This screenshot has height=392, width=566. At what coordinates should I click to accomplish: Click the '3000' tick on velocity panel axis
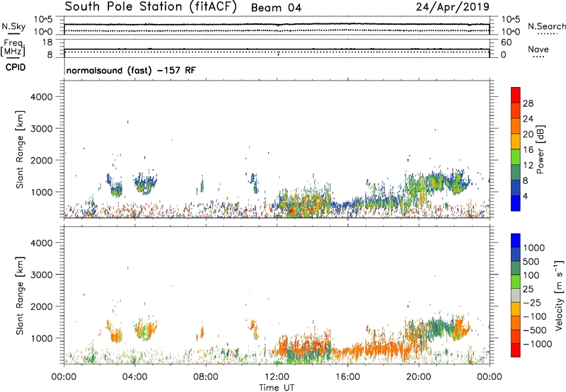tap(42, 275)
